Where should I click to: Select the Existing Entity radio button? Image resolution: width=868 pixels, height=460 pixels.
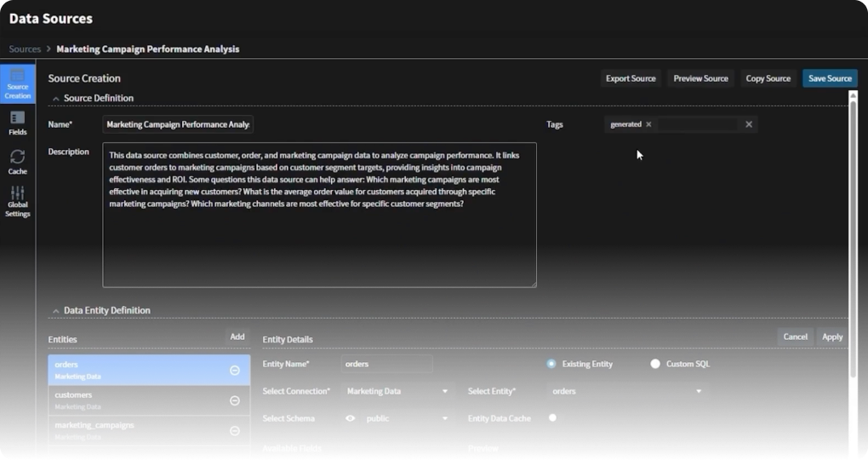[x=551, y=364]
